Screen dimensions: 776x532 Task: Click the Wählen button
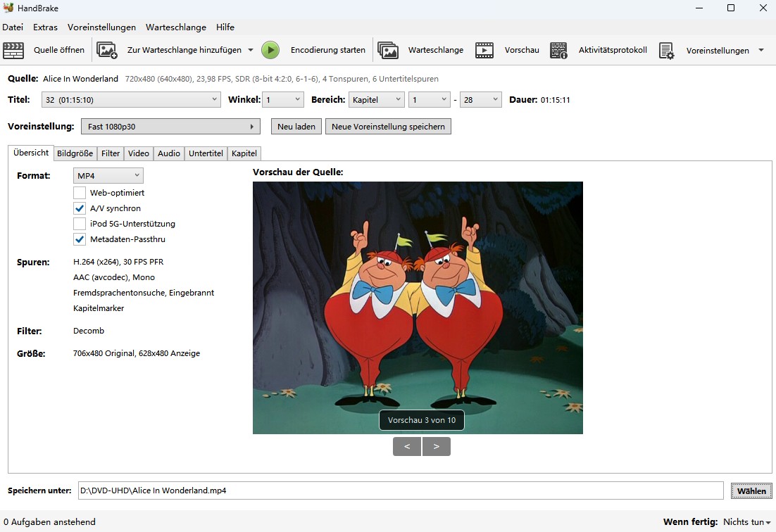(751, 491)
